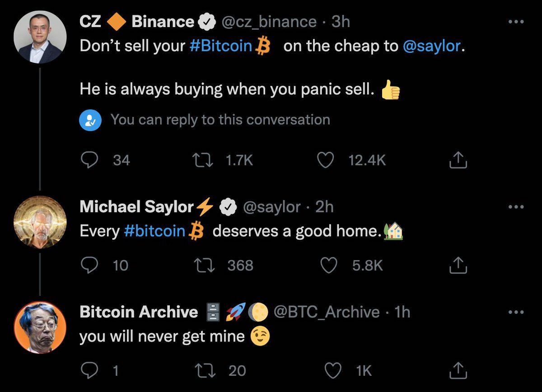
Task: Share Michael Saylor's tweet
Action: click(x=458, y=266)
